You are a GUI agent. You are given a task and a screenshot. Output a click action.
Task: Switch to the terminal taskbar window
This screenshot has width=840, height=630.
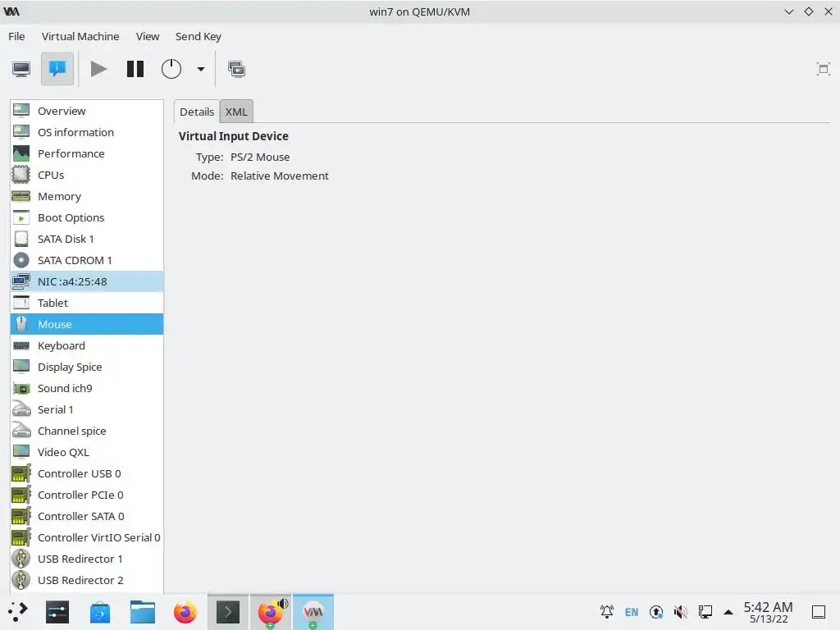coord(228,612)
